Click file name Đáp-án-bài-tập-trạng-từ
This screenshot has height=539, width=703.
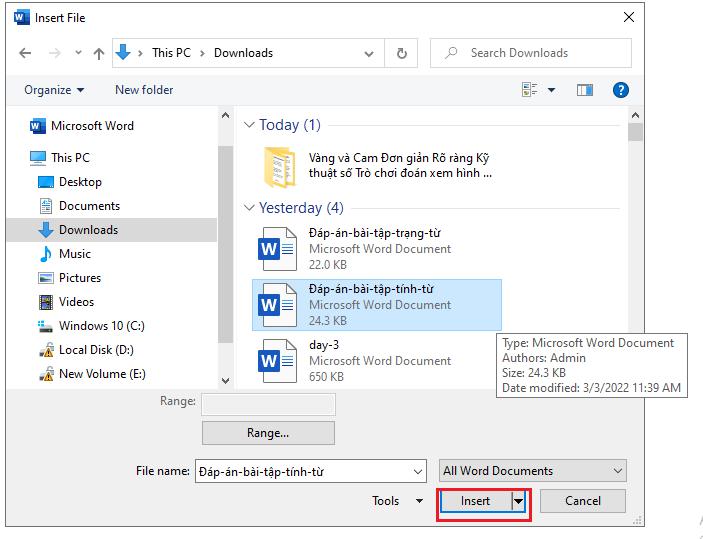(374, 233)
